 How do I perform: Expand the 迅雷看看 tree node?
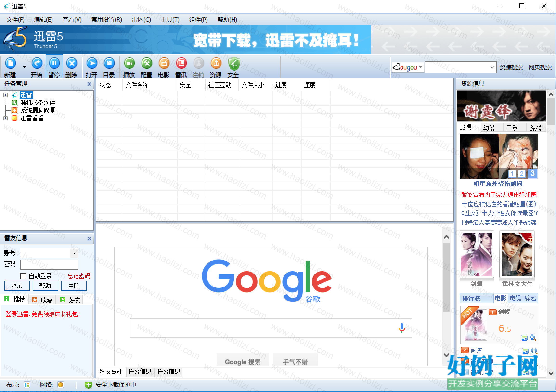[5, 118]
